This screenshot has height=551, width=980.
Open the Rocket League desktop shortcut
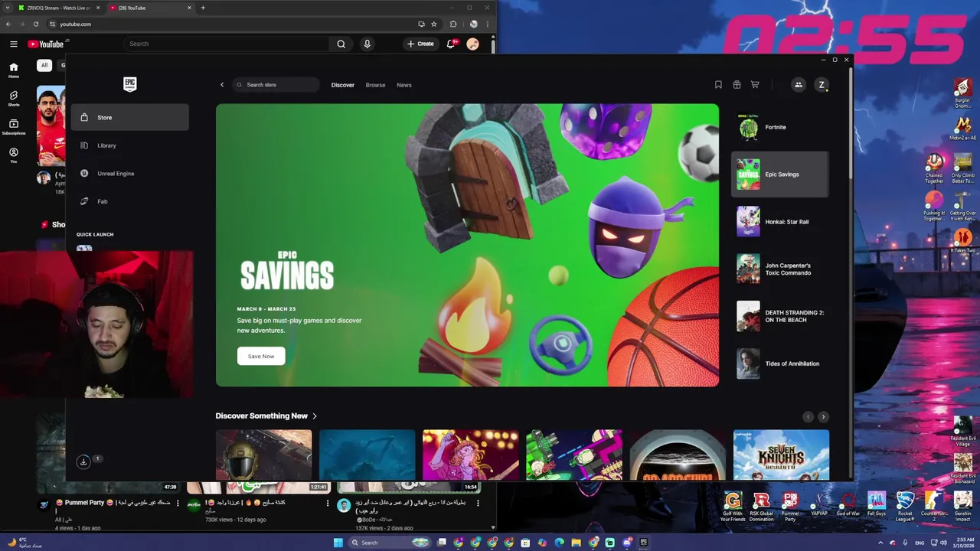(x=905, y=507)
